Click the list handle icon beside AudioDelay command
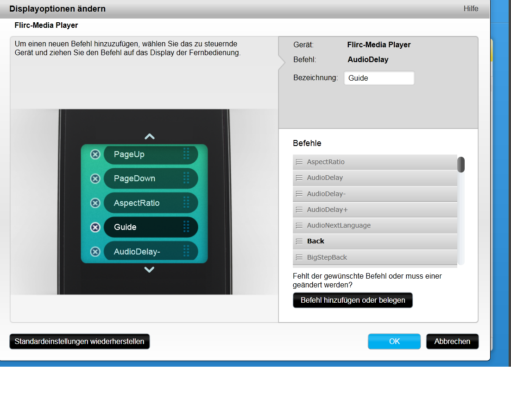The width and height of the screenshot is (511, 420). 299,178
